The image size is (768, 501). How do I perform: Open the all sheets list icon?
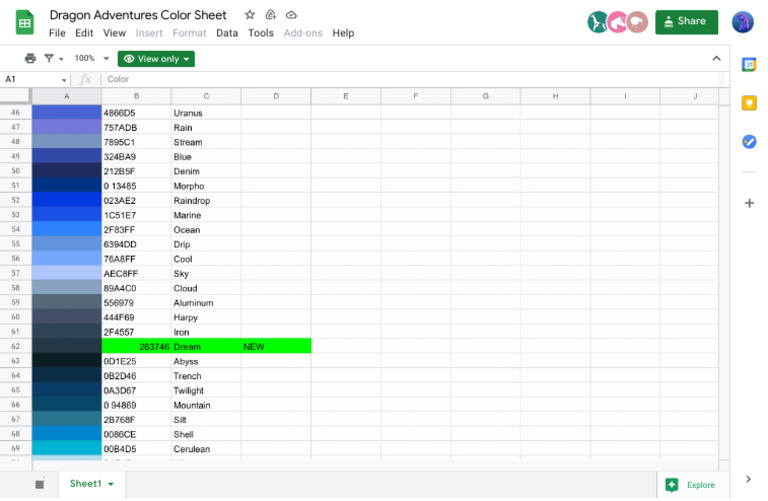(40, 484)
